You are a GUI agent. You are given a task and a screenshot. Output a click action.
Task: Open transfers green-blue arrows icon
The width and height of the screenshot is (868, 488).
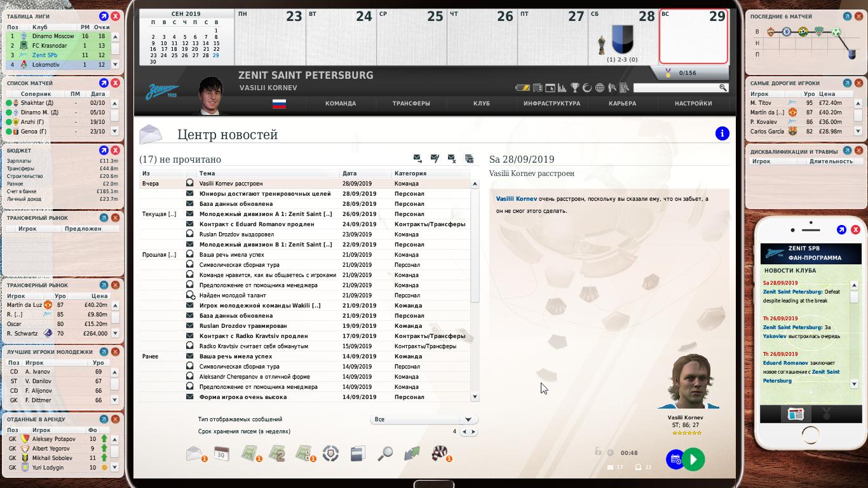[x=412, y=453]
